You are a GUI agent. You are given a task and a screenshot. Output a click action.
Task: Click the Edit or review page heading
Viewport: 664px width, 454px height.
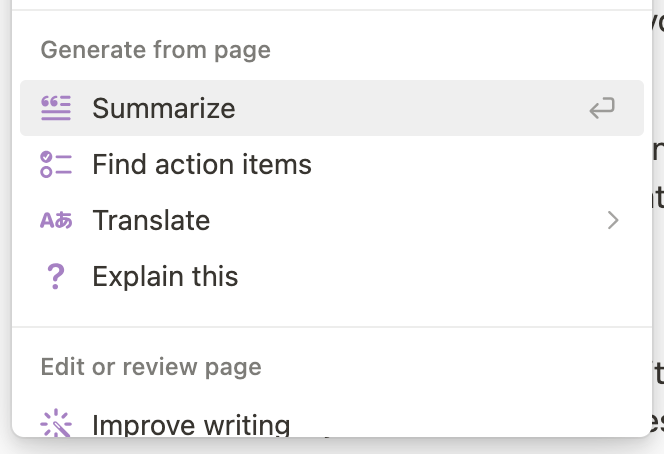pyautogui.click(x=151, y=367)
